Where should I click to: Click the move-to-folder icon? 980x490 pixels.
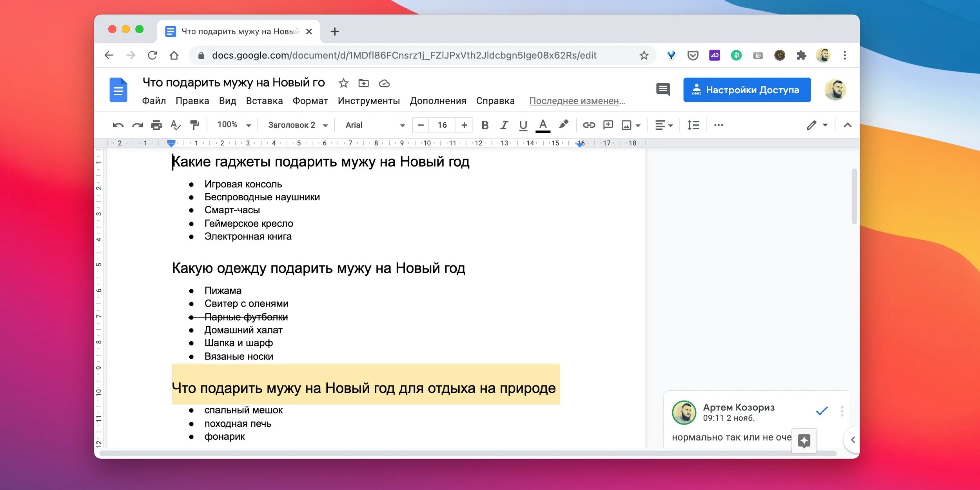pos(364,83)
